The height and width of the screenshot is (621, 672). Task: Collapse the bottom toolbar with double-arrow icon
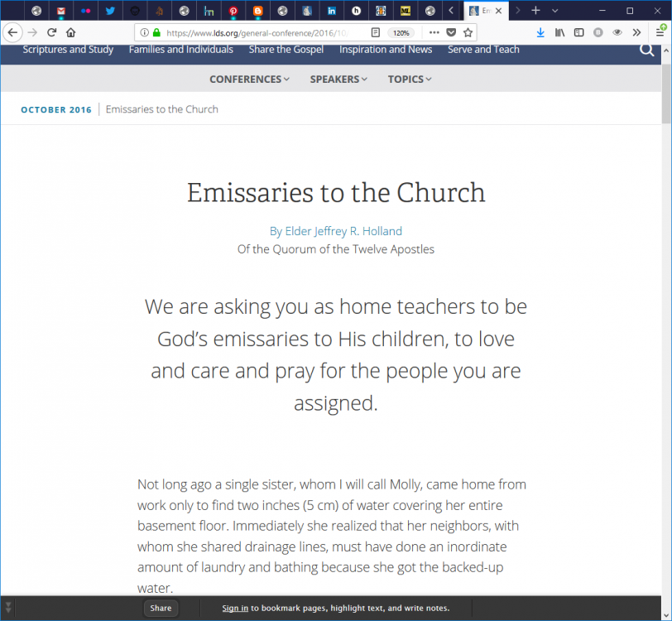(x=8, y=608)
